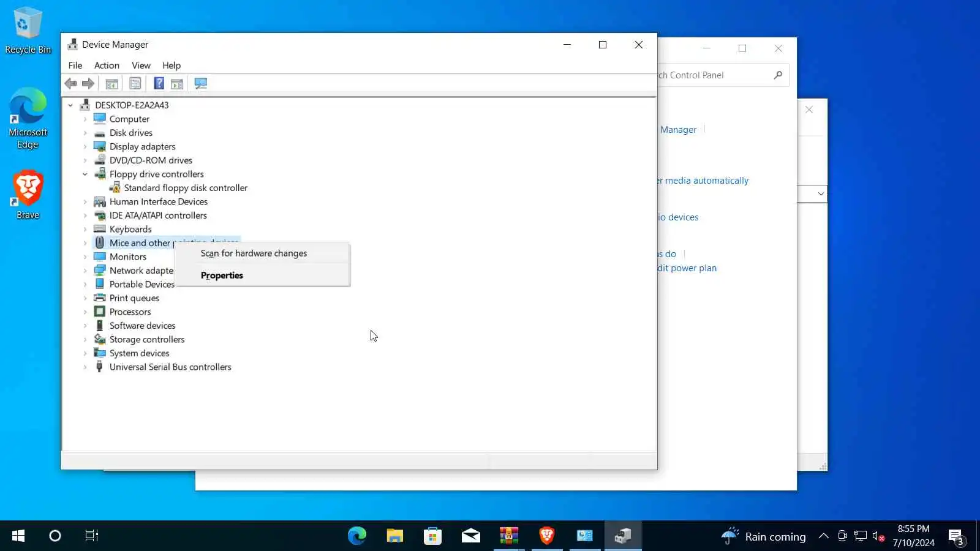Open WinRAR from the taskbar
The width and height of the screenshot is (980, 551).
(x=509, y=536)
